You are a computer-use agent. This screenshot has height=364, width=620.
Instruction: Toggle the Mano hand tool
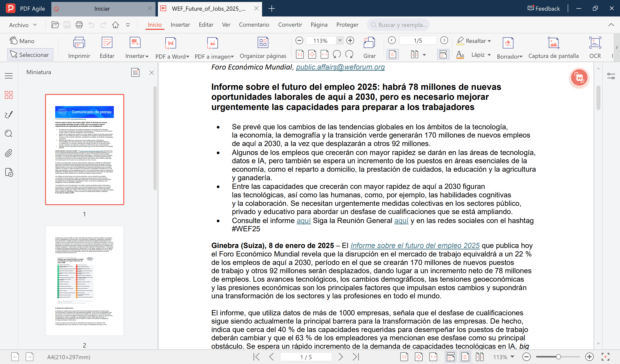click(x=22, y=41)
